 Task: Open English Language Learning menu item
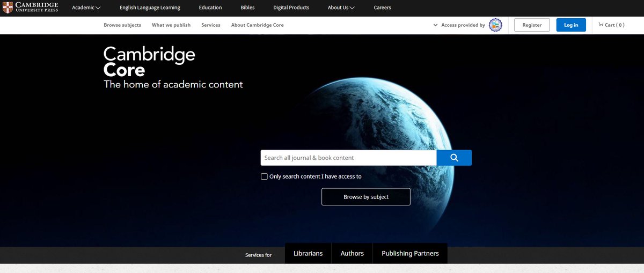tap(150, 8)
